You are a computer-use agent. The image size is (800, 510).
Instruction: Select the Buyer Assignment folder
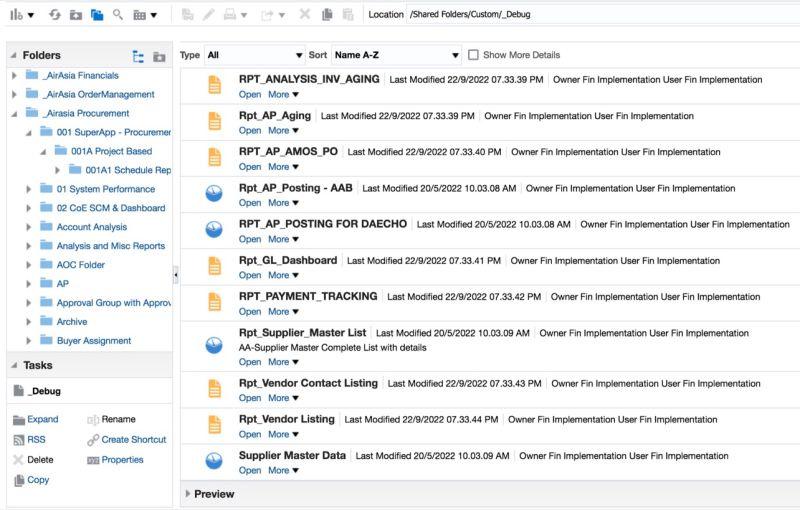[x=94, y=340]
